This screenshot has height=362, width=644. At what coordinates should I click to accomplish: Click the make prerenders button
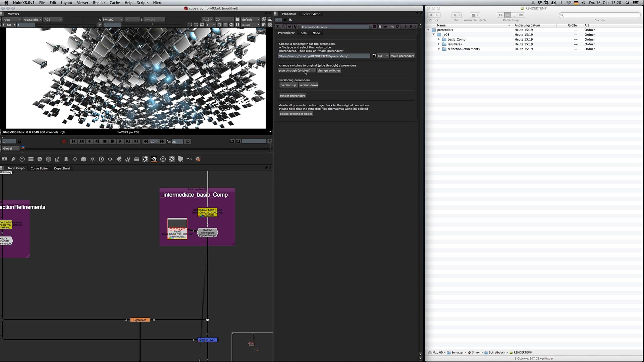tap(402, 56)
